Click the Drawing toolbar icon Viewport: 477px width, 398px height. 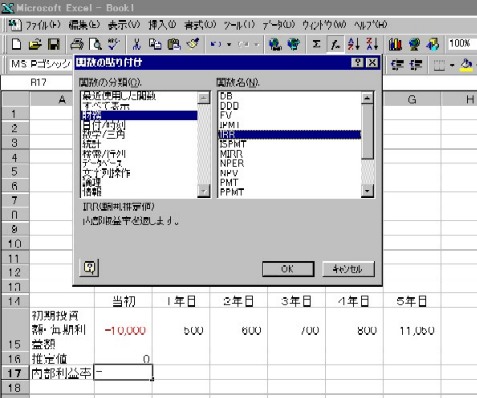click(x=433, y=44)
